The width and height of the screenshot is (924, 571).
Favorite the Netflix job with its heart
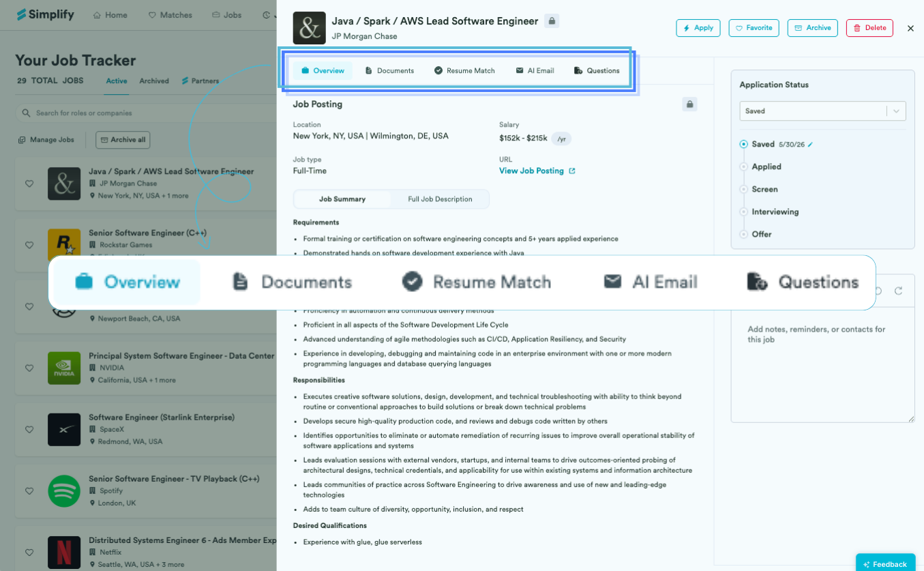29,552
